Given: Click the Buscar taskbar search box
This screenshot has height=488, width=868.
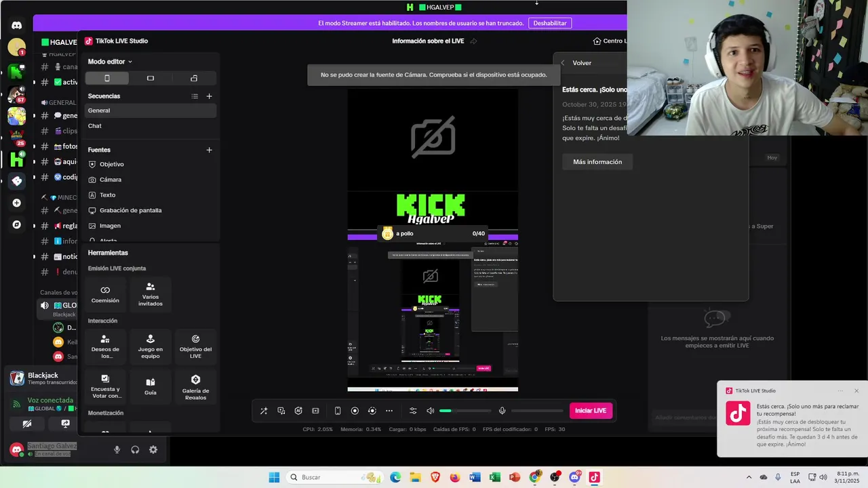Looking at the screenshot, I should 335,477.
